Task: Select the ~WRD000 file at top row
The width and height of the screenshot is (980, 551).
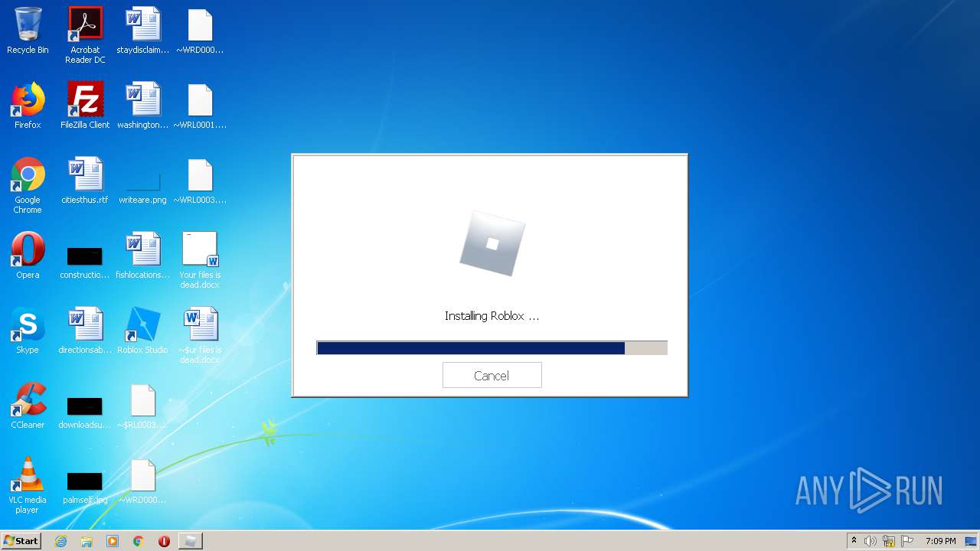Action: coord(200,31)
